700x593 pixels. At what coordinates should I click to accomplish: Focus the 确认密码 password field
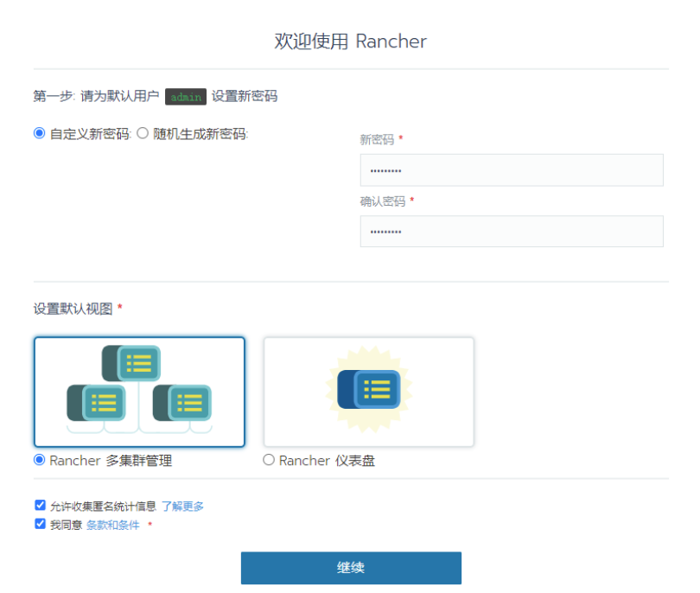pyautogui.click(x=512, y=232)
